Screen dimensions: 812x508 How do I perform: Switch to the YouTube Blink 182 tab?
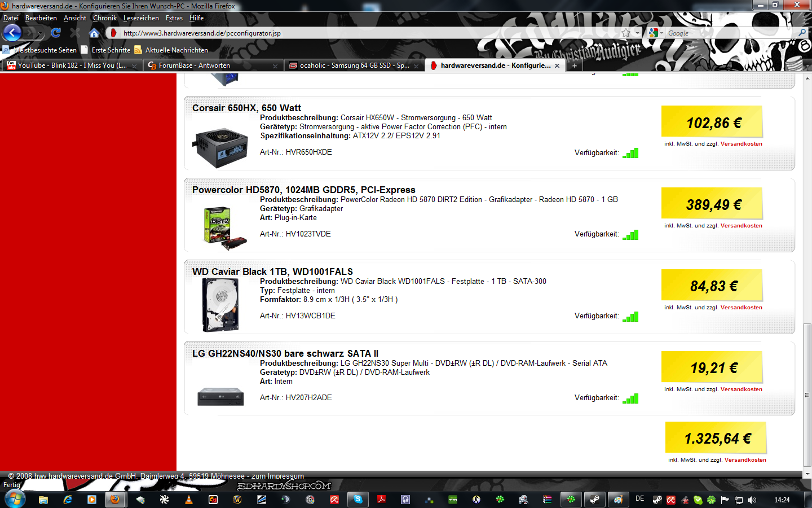(x=72, y=65)
